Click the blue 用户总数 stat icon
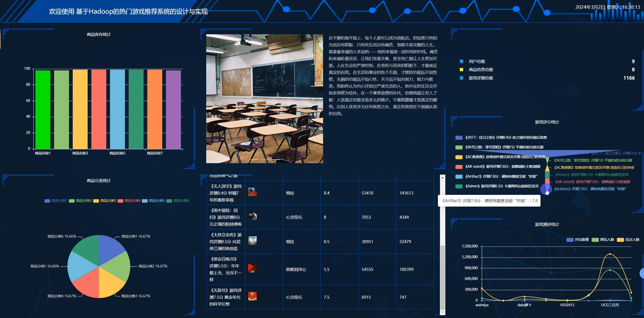The width and height of the screenshot is (644, 318). click(x=461, y=61)
